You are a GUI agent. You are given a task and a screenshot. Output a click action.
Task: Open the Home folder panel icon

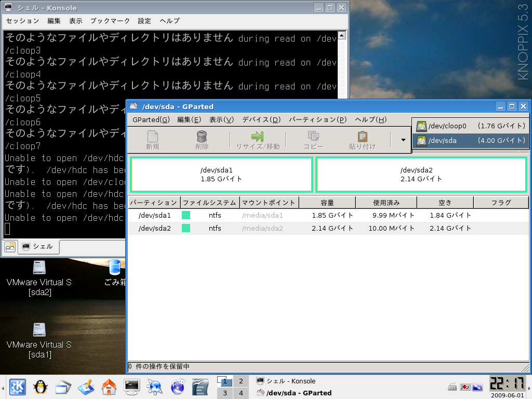pos(109,387)
